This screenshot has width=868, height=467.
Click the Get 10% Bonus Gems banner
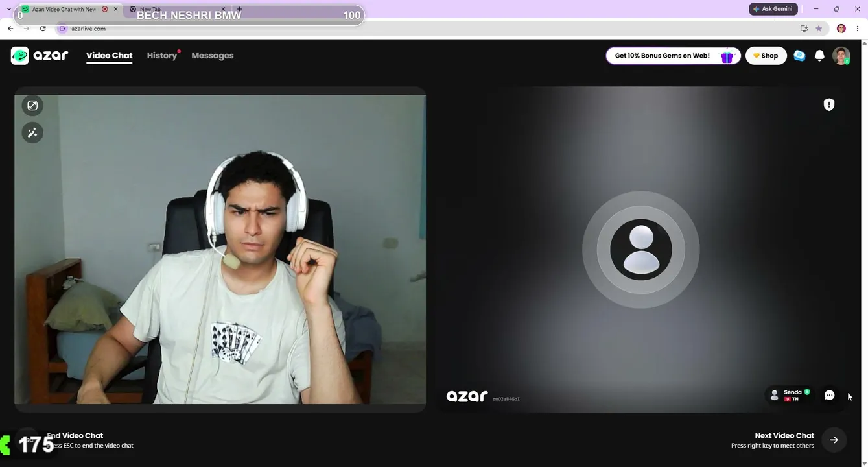click(674, 56)
